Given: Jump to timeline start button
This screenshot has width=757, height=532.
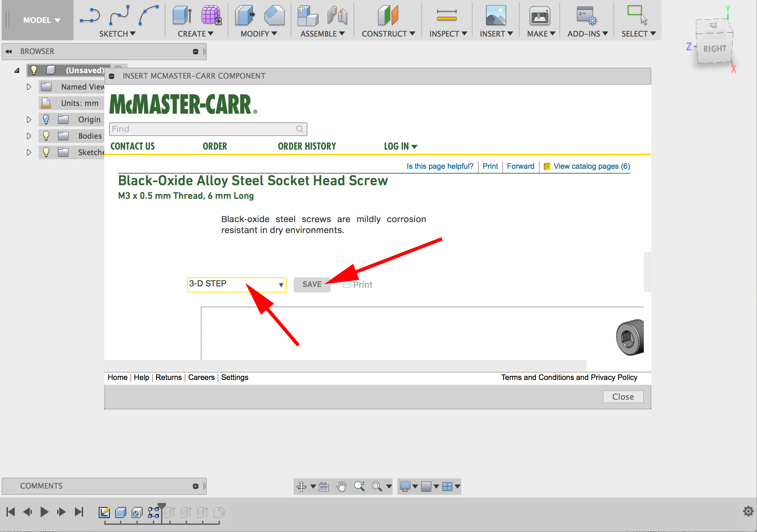Looking at the screenshot, I should [x=11, y=511].
